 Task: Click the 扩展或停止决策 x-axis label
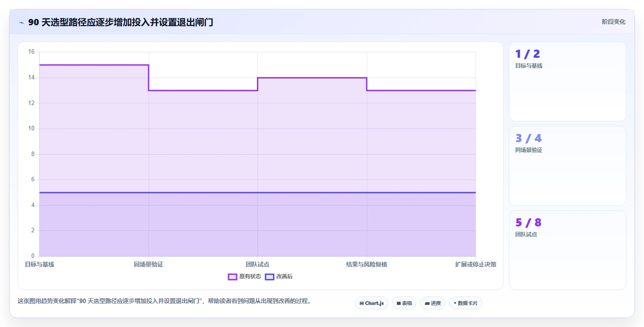[x=476, y=264]
